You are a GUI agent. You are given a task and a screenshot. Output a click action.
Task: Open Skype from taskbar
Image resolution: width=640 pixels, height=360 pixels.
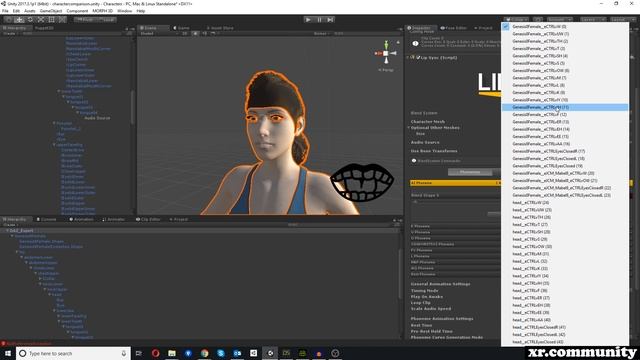coord(221,353)
